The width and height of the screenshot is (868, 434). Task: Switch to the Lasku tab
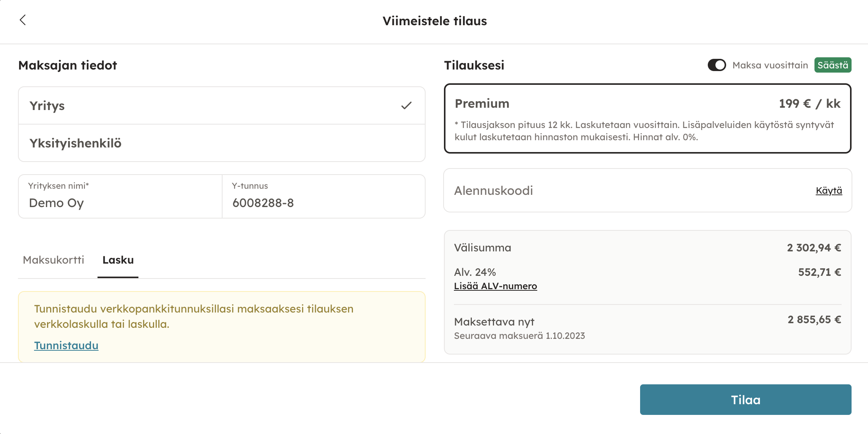click(118, 260)
